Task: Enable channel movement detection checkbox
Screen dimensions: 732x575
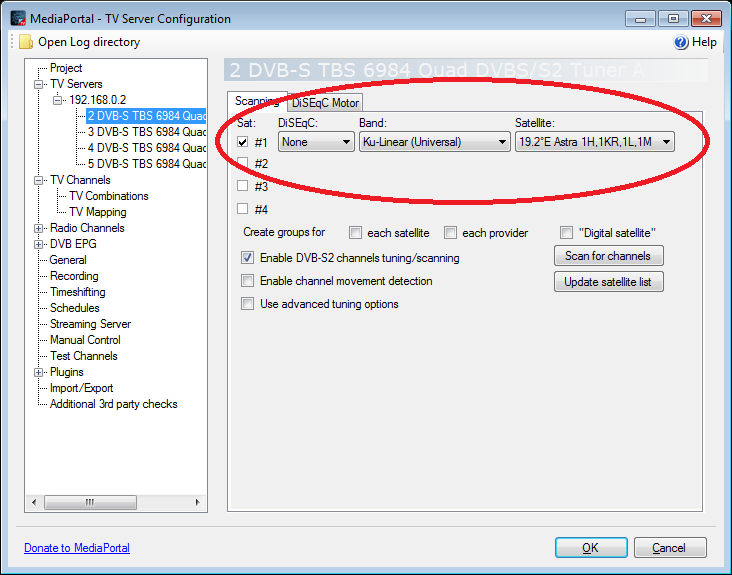Action: pyautogui.click(x=247, y=280)
